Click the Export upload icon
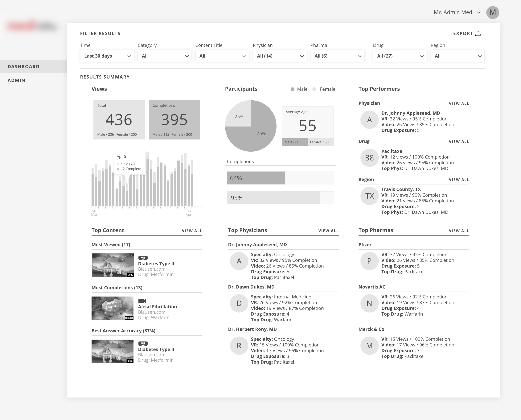Screen dimensions: 521x420 click(478, 33)
